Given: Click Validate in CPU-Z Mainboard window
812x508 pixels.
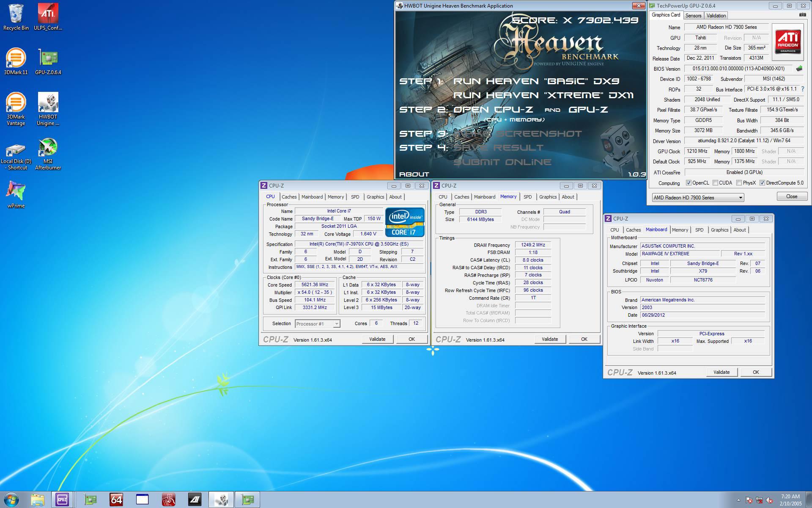Looking at the screenshot, I should click(721, 372).
